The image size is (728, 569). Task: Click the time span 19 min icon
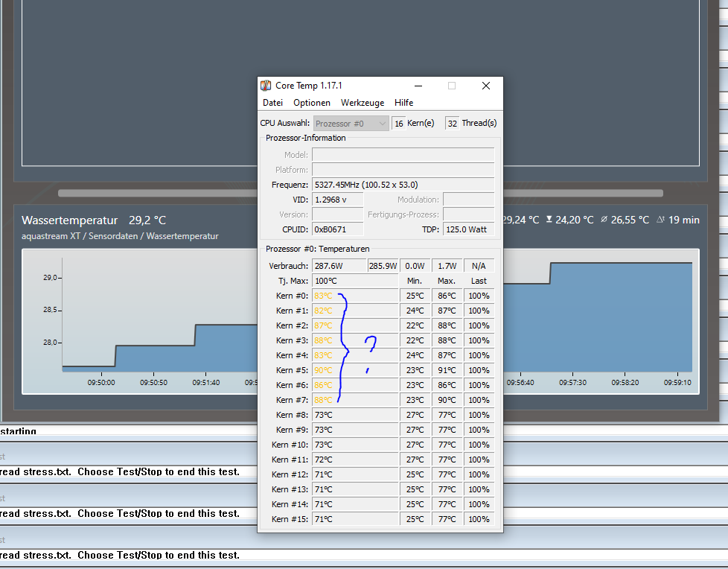click(661, 219)
